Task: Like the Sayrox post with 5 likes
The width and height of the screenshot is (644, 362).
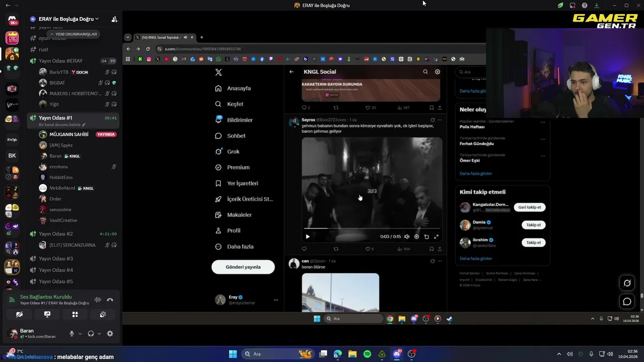Action: pyautogui.click(x=369, y=249)
